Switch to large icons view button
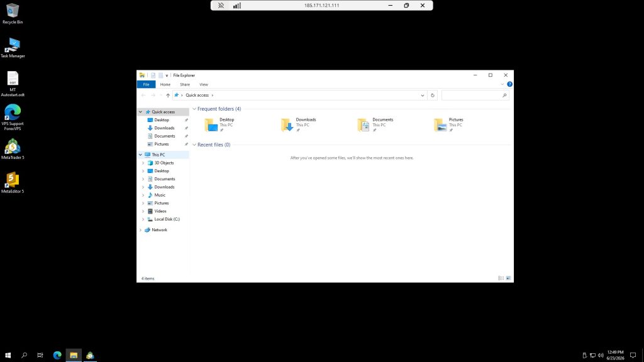 pyautogui.click(x=508, y=278)
